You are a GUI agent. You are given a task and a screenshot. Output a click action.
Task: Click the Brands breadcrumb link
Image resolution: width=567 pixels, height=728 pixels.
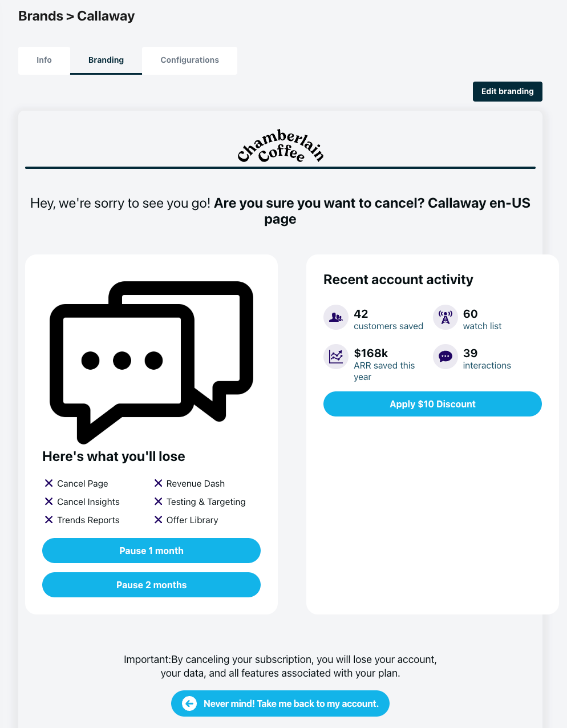pyautogui.click(x=40, y=16)
